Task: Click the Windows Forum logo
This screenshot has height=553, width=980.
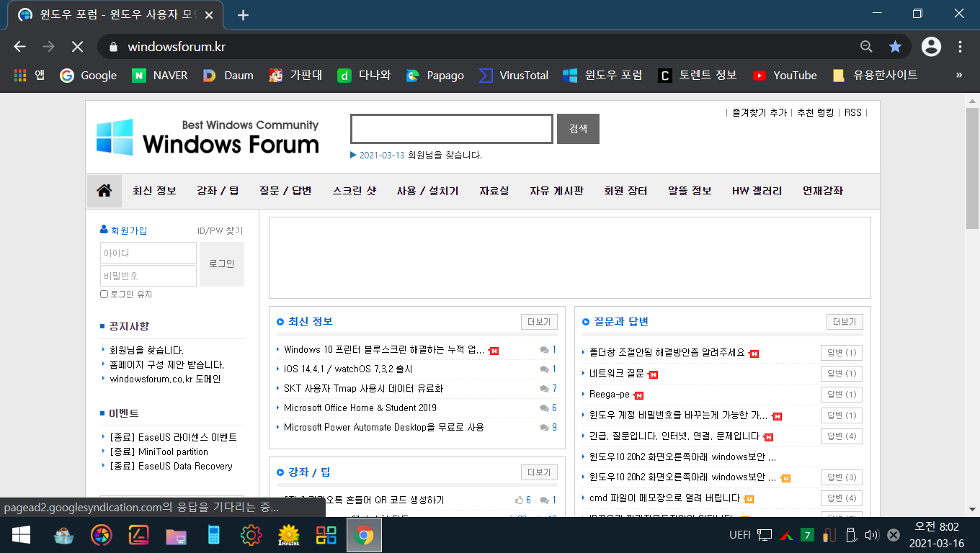Action: (208, 137)
